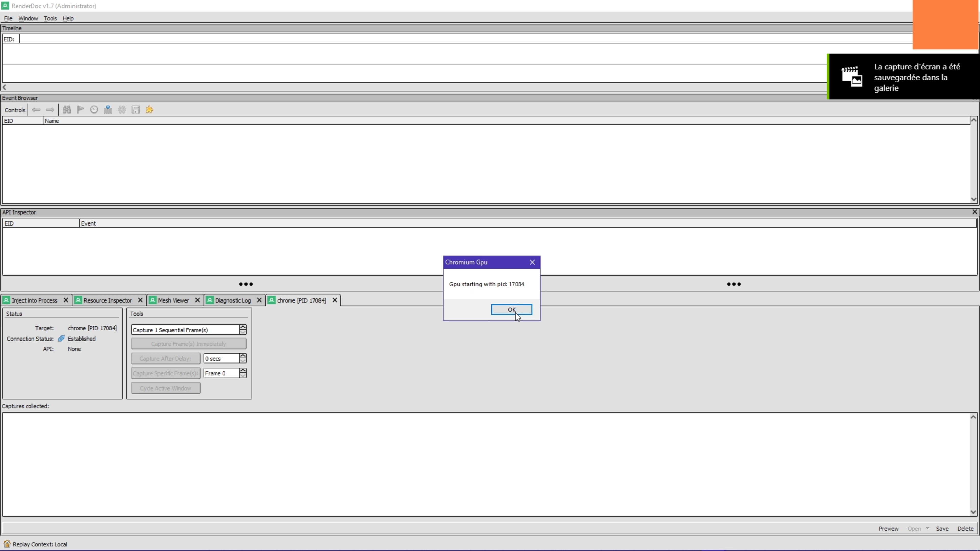Click the left three-dots splitter handle
The height and width of the screenshot is (551, 980).
[246, 284]
